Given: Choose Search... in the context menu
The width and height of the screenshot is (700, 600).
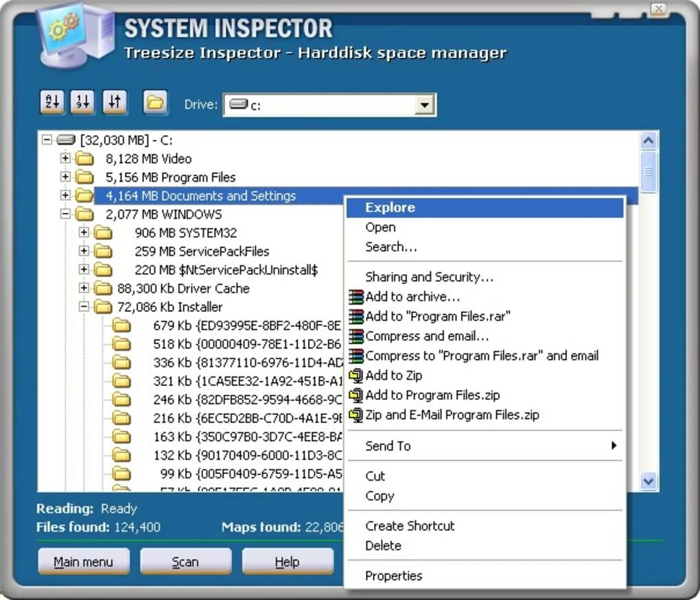Looking at the screenshot, I should (x=485, y=247).
